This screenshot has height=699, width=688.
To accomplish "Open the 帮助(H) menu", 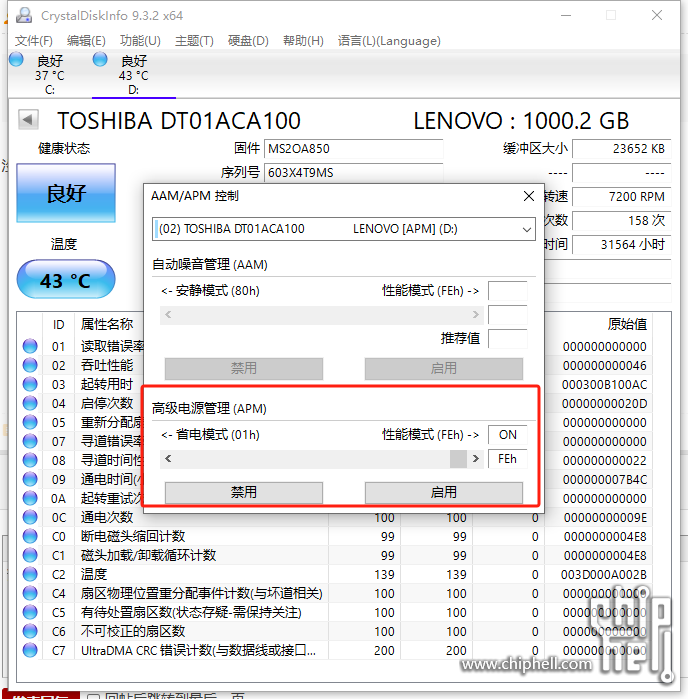I will (x=303, y=41).
